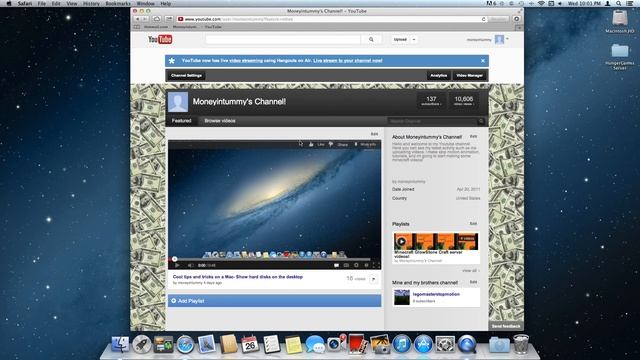Click Add Playlist
This screenshot has height=360, width=640.
[274, 301]
